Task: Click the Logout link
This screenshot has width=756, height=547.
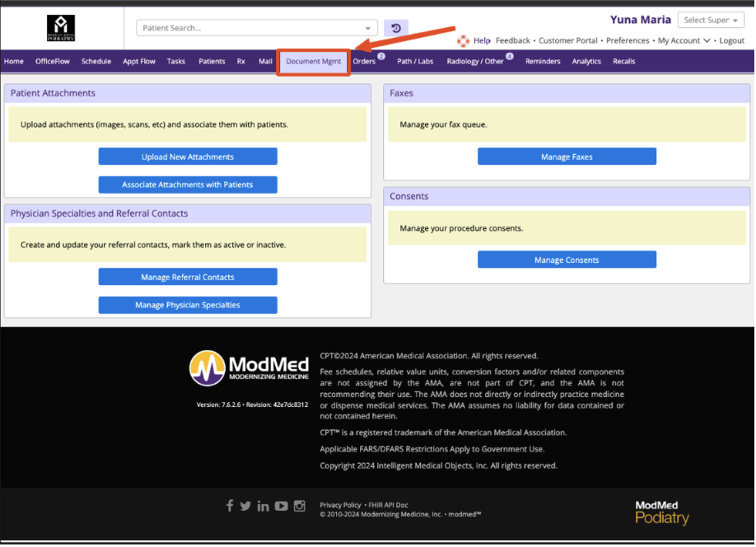Action: pos(732,40)
